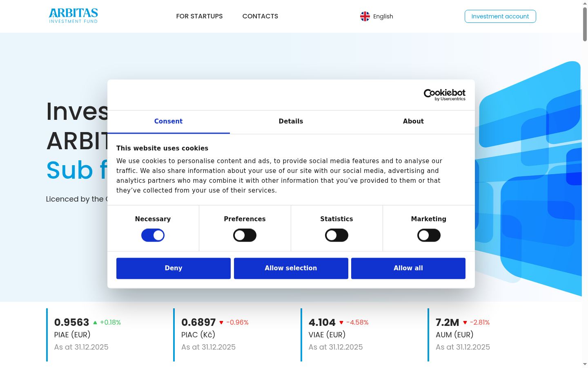This screenshot has width=588, height=368.
Task: Open the English language selector
Action: pos(376,16)
